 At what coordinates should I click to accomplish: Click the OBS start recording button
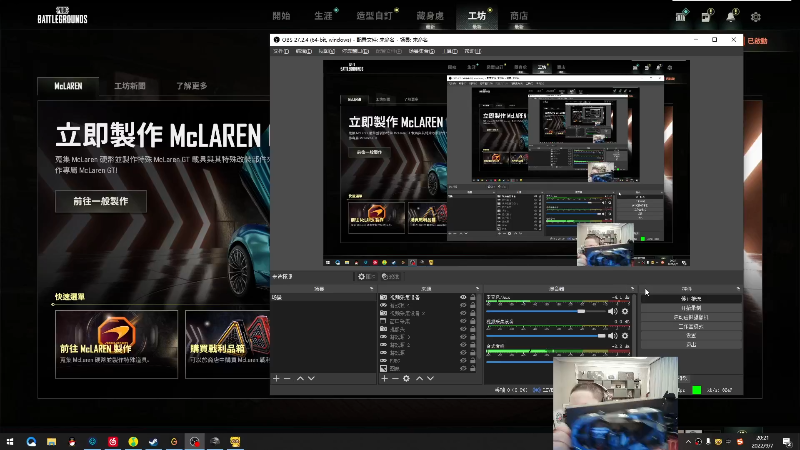(691, 308)
